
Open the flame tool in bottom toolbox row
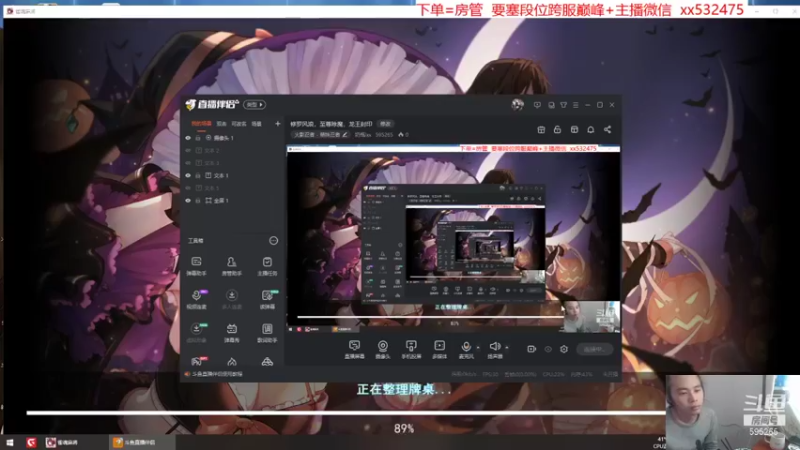coord(232,362)
